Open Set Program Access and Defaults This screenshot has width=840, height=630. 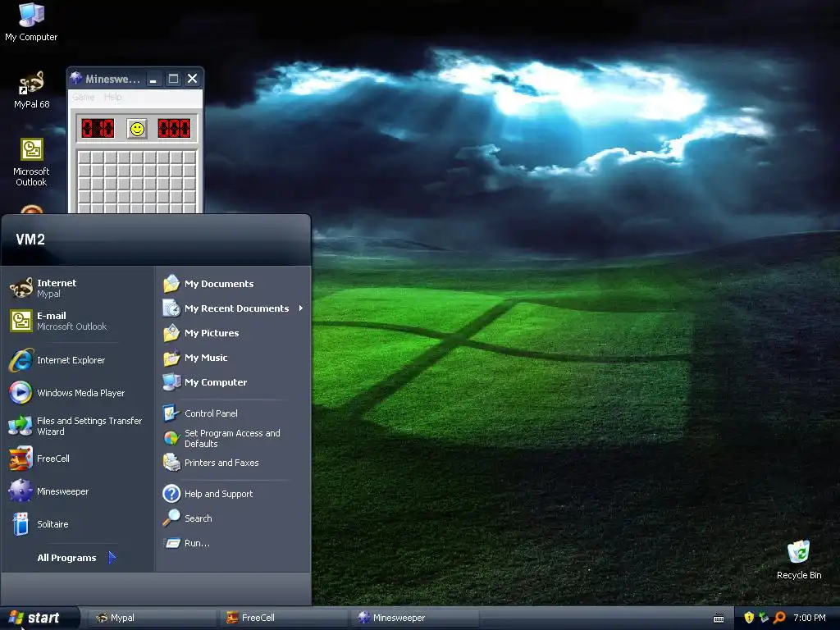(233, 438)
